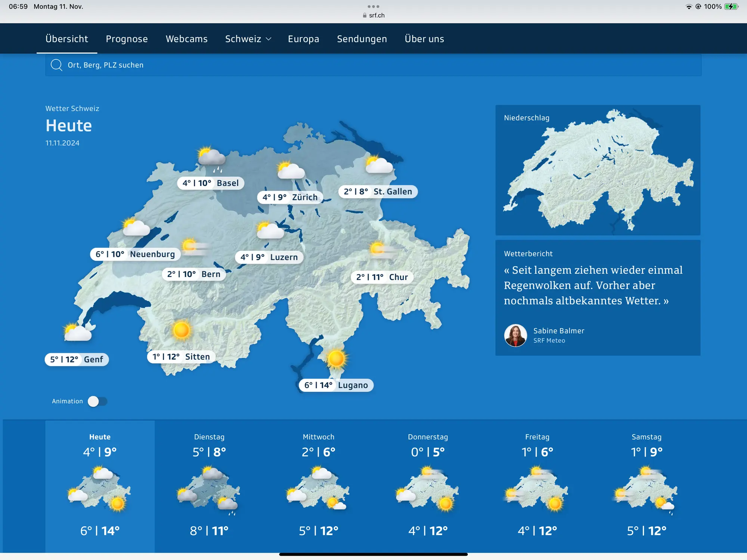Open the Prognose tab
The height and width of the screenshot is (560, 747).
pos(127,39)
